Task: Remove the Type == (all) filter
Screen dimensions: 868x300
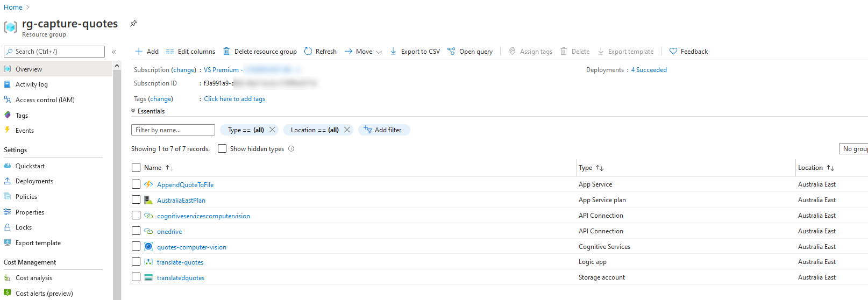Action: tap(273, 130)
